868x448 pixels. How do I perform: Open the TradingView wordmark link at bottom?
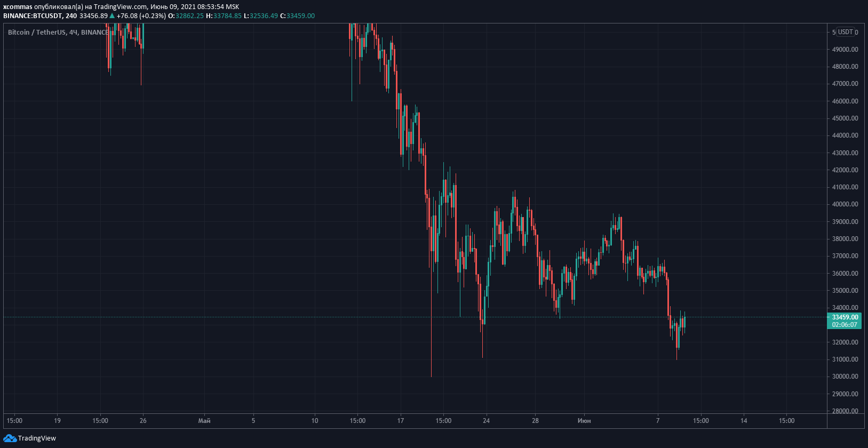pos(37,438)
